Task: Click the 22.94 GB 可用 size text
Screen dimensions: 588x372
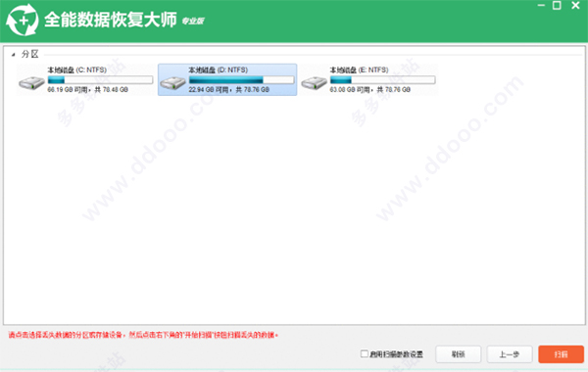Action: tap(228, 89)
